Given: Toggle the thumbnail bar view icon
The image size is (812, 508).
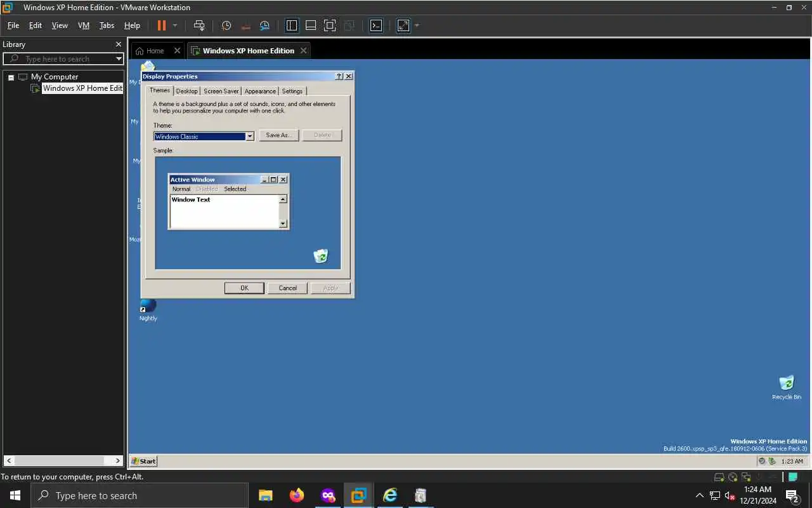Looking at the screenshot, I should [311, 25].
